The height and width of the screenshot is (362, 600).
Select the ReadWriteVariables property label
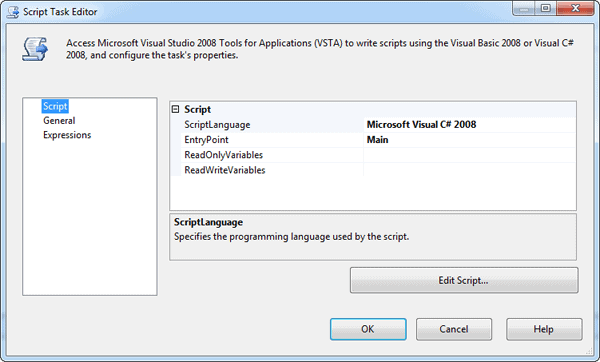(225, 170)
